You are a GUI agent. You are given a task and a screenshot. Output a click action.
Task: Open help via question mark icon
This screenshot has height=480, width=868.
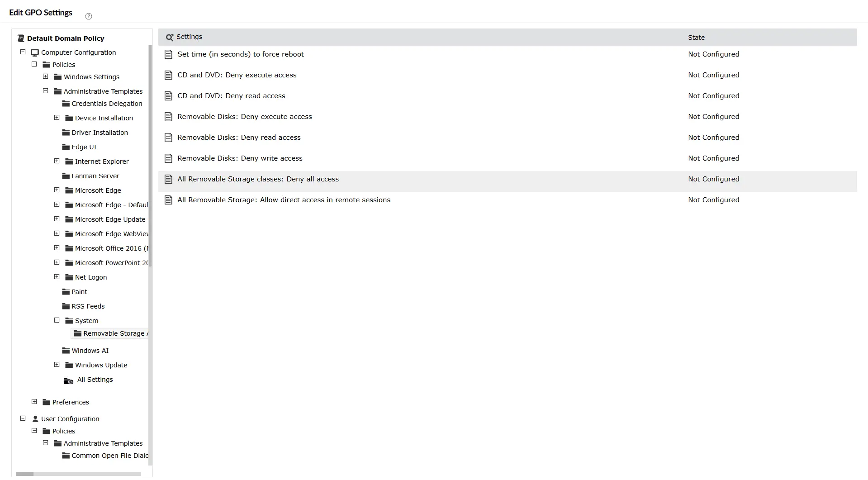point(89,16)
